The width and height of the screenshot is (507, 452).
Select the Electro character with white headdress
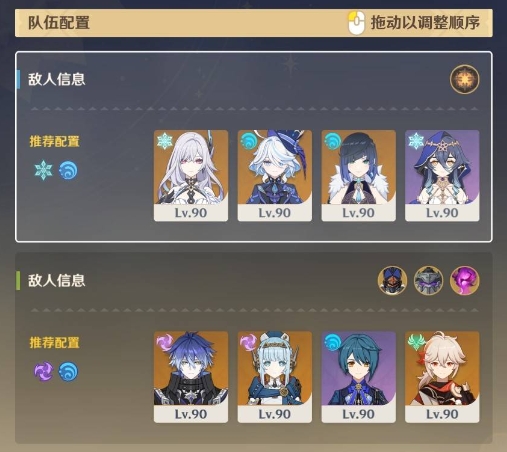tap(275, 377)
